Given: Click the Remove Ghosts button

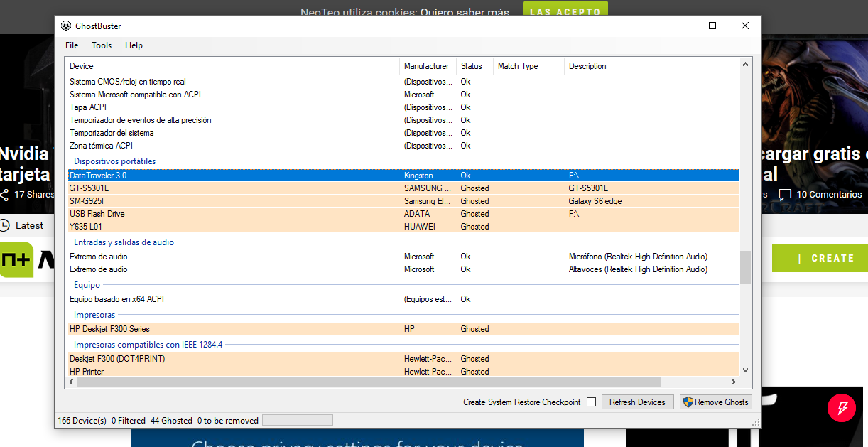Looking at the screenshot, I should pyautogui.click(x=715, y=402).
